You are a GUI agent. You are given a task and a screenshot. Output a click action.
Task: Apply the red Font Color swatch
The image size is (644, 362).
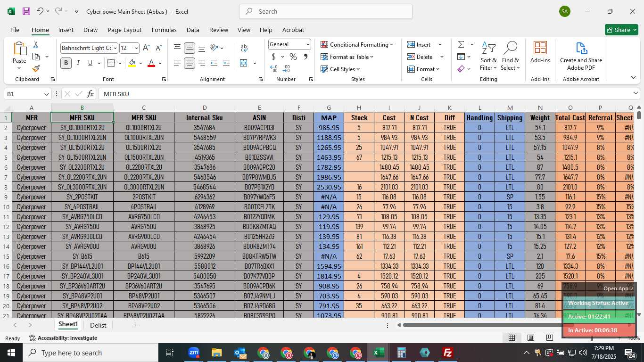point(151,63)
